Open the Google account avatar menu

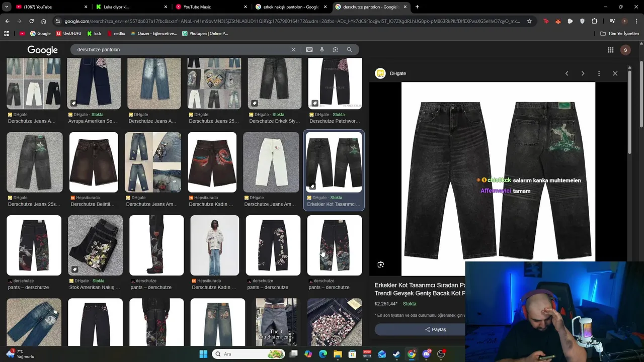pos(625,50)
